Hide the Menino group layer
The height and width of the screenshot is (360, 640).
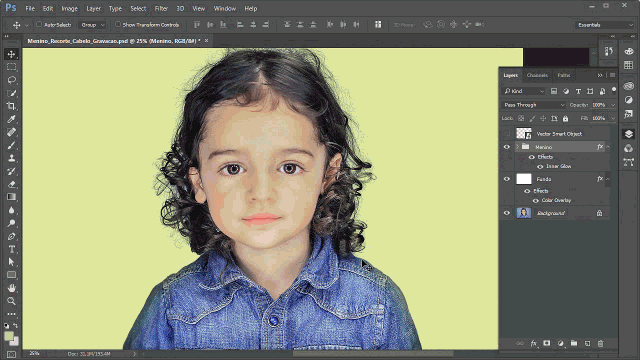pos(507,147)
